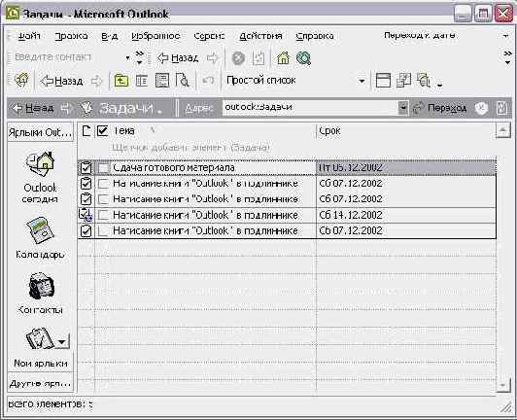This screenshot has width=517, height=420.
Task: Click the Up One Level folder icon
Action: [x=121, y=81]
